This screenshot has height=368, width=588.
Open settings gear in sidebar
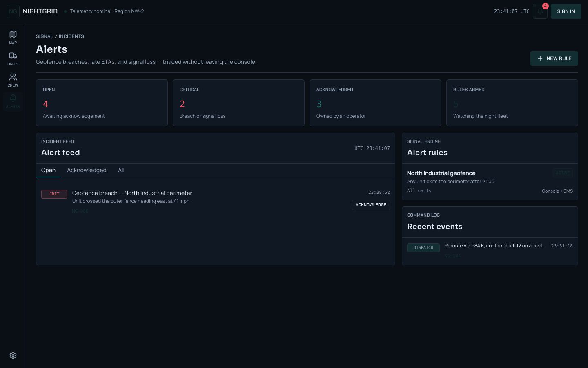coord(13,355)
